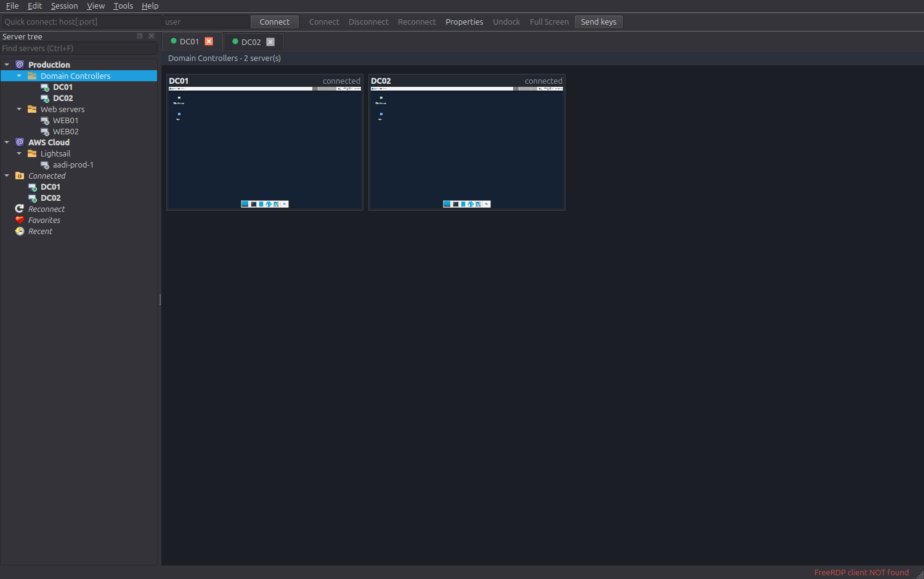Viewport: 924px width, 579px height.
Task: Select DC01 server icon under Domain Controllers
Action: tap(44, 87)
